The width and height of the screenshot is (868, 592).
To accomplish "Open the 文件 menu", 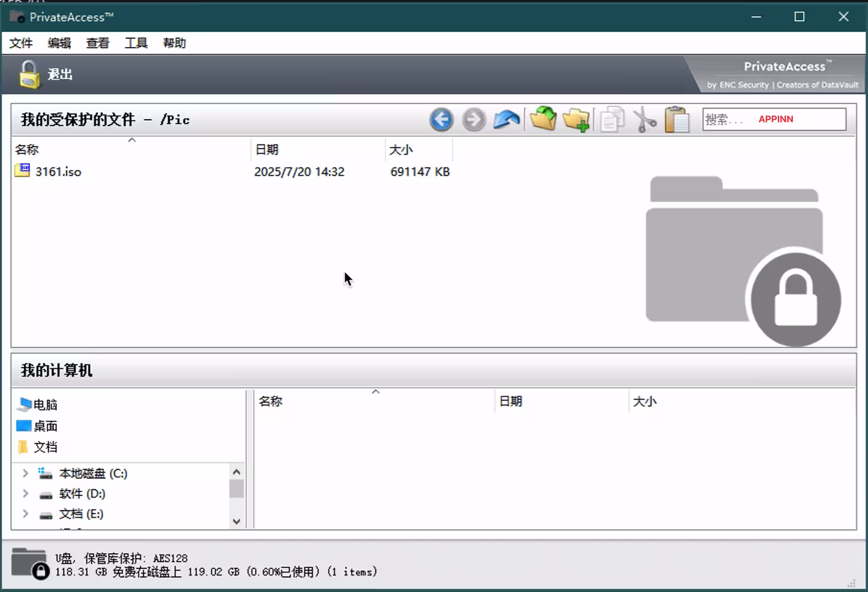I will [x=21, y=43].
